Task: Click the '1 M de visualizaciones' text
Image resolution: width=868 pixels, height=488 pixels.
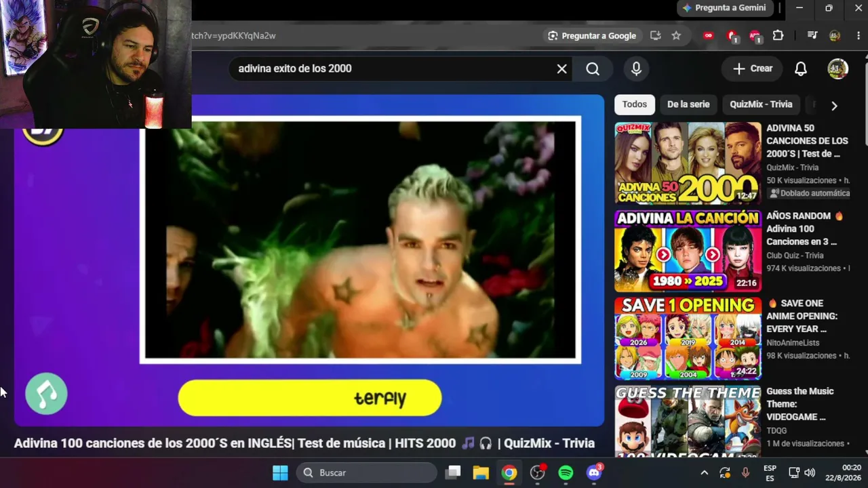Action: pos(805,443)
